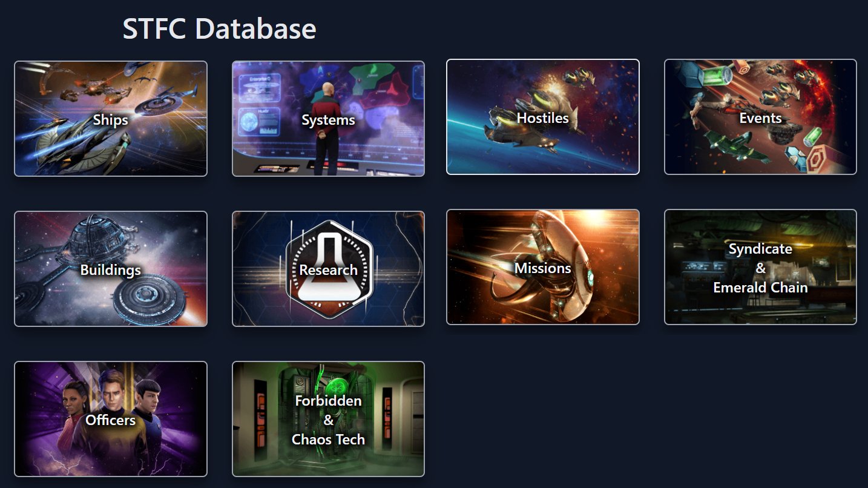Click the Ships text label

[x=111, y=120]
